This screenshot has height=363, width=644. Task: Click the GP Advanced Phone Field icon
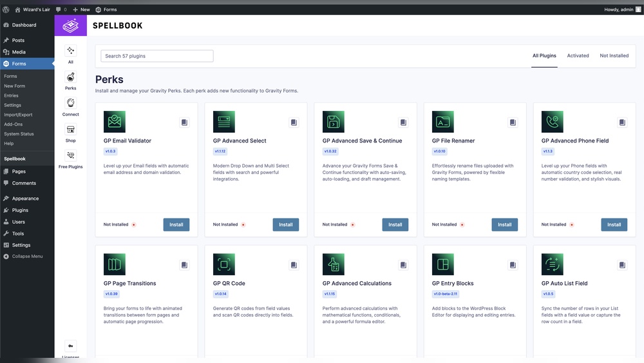tap(552, 122)
